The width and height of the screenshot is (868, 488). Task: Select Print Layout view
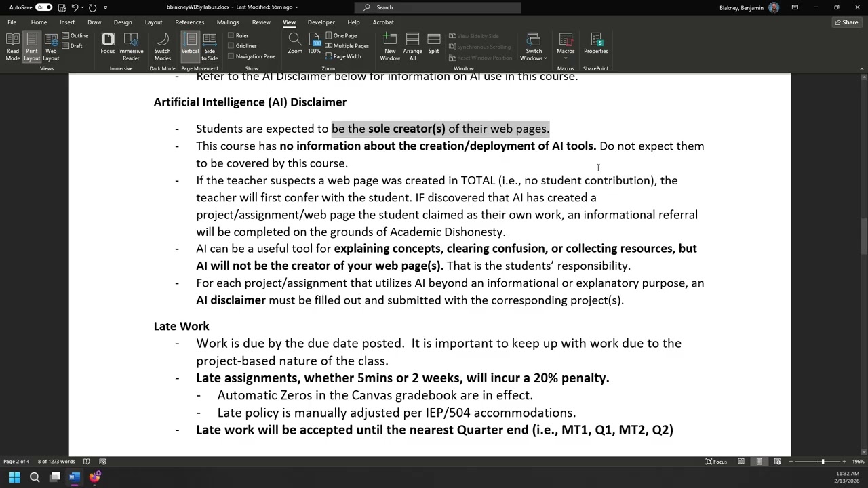(32, 47)
